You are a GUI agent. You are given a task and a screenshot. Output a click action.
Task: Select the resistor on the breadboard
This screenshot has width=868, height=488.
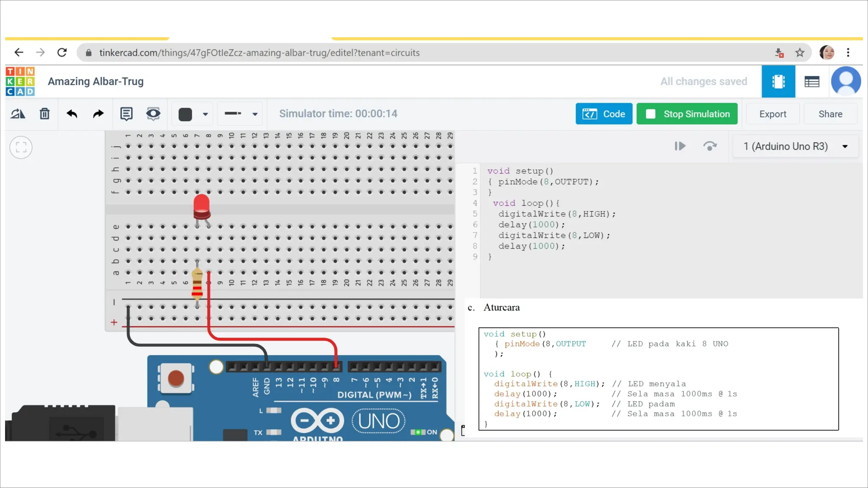pos(197,284)
